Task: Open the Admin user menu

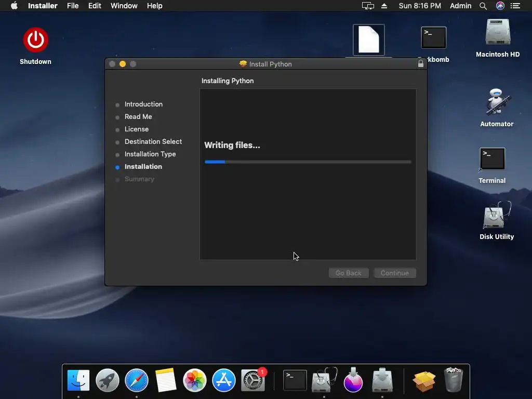Action: click(x=460, y=6)
